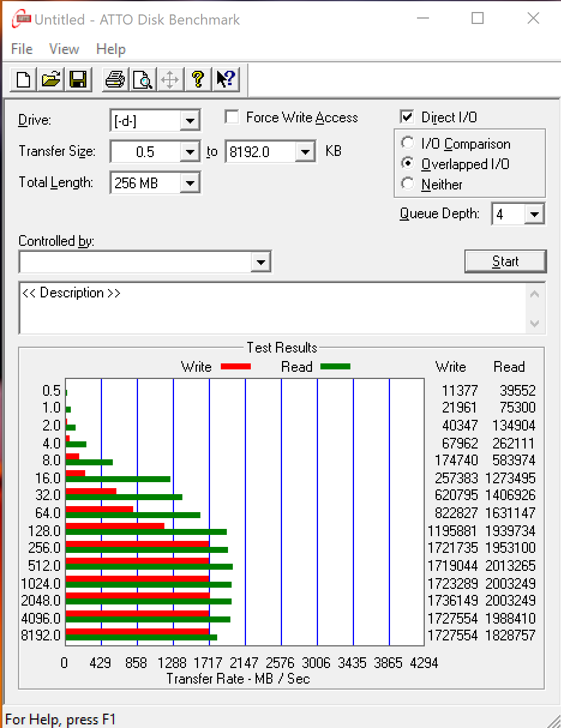Click the Print toolbar icon
The image size is (561, 728).
[115, 79]
